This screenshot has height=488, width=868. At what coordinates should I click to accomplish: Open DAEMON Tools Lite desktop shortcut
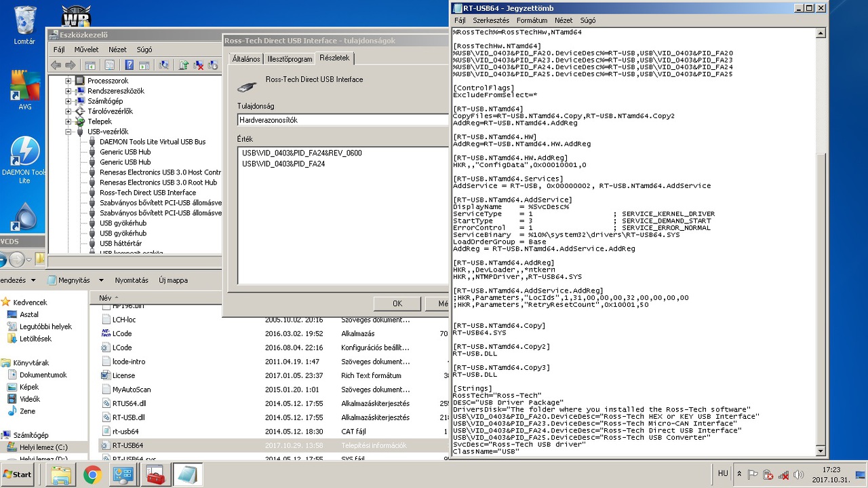(24, 160)
